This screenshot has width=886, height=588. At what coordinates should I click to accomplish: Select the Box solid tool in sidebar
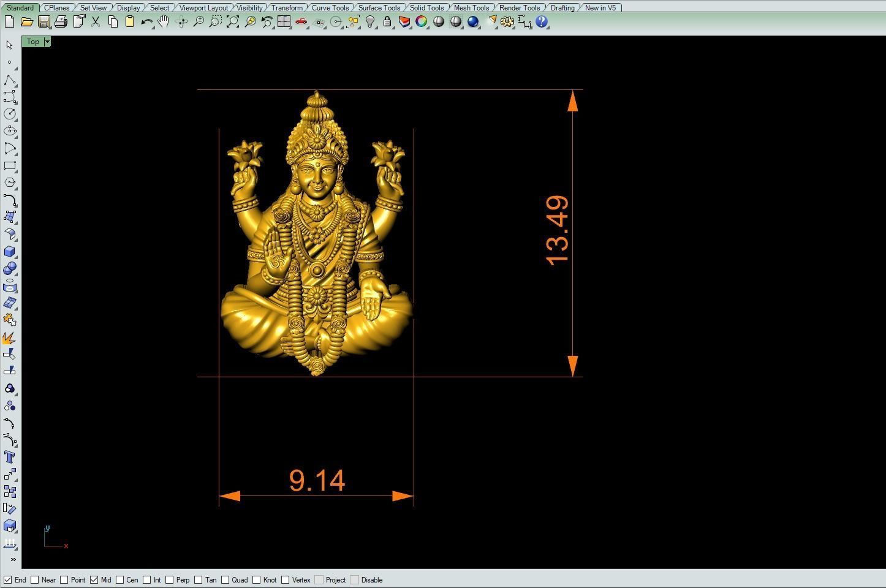point(10,251)
